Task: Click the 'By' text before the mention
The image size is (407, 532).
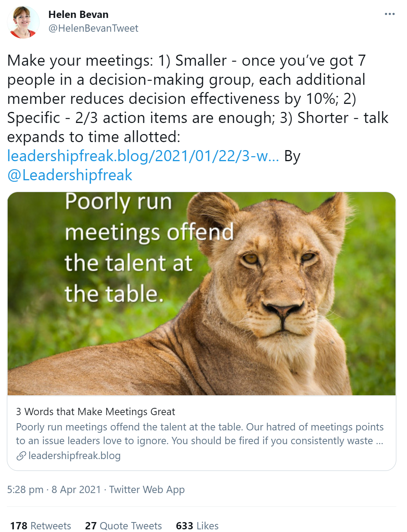Action: 292,156
